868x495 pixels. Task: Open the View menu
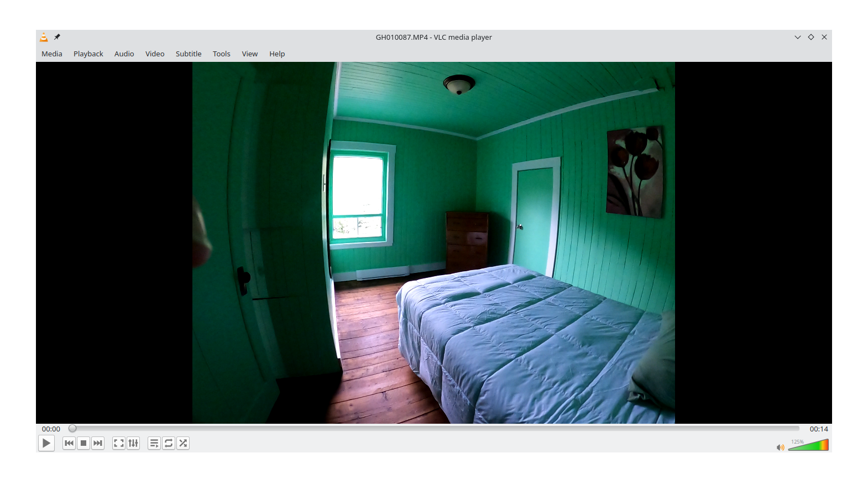250,54
